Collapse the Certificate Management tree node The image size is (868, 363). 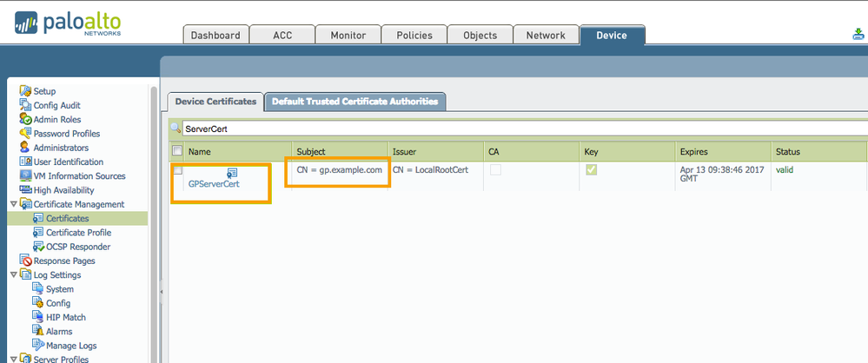(13, 204)
